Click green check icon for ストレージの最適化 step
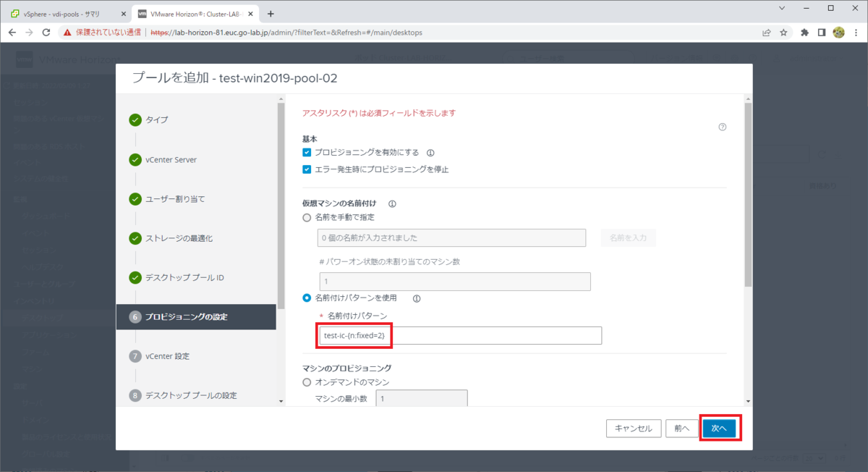868x472 pixels. tap(135, 238)
